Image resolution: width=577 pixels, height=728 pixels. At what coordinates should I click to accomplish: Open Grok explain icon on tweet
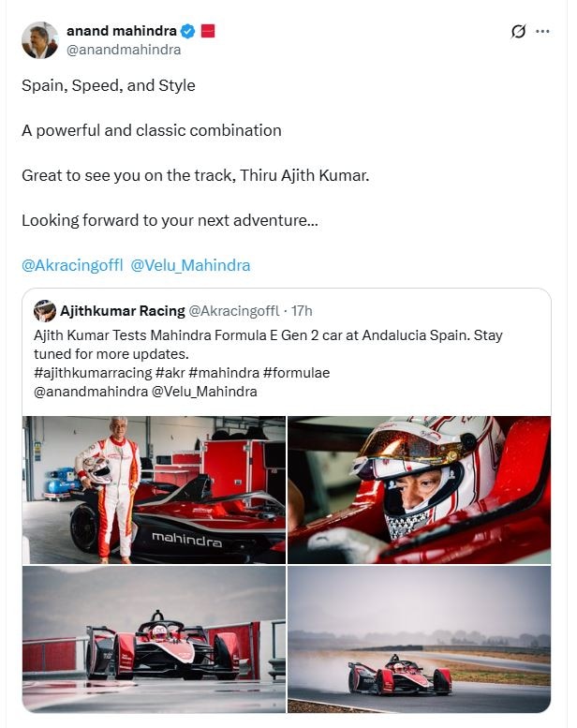click(x=519, y=31)
